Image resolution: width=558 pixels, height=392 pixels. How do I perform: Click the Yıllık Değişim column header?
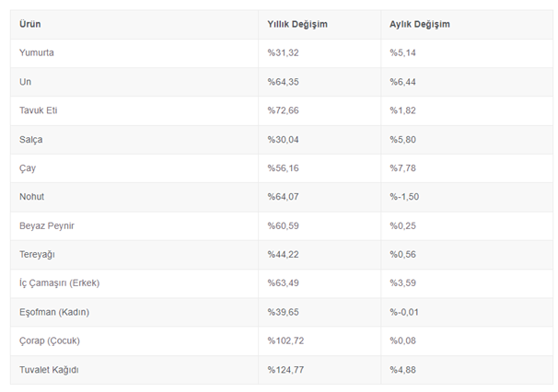(x=297, y=23)
